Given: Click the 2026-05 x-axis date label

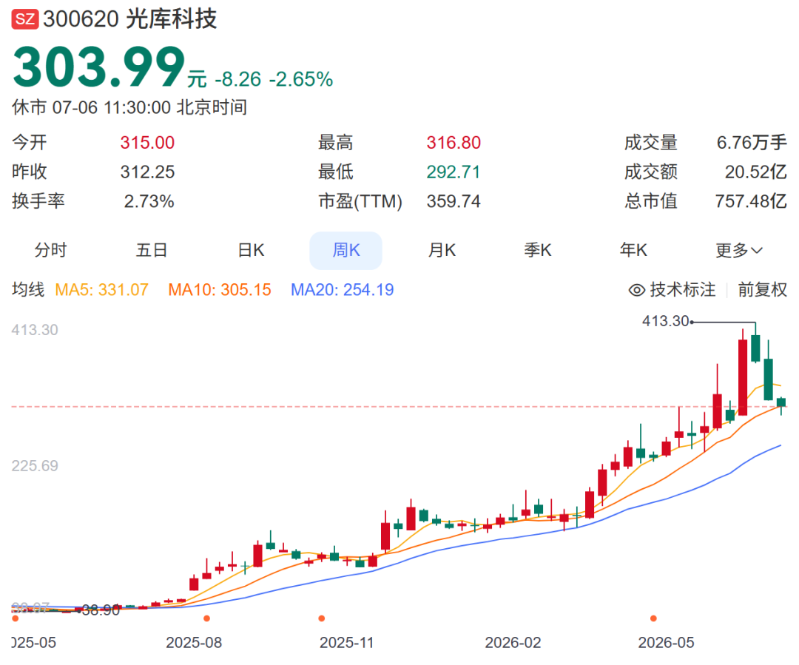Looking at the screenshot, I should point(666,643).
